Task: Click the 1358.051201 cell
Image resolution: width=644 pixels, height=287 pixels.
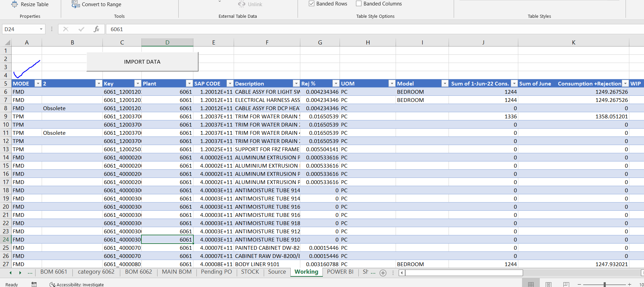Action: tap(574, 116)
